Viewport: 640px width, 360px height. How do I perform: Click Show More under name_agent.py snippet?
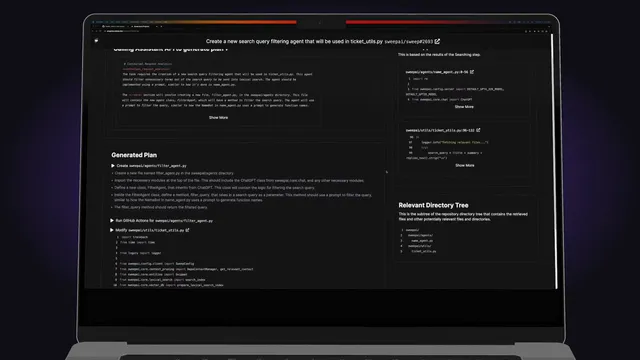[x=464, y=107]
